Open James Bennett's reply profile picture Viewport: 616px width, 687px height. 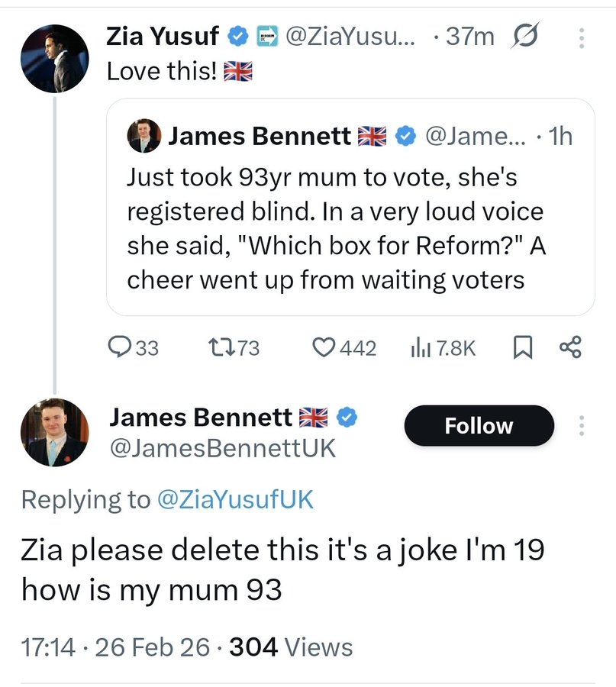(54, 432)
